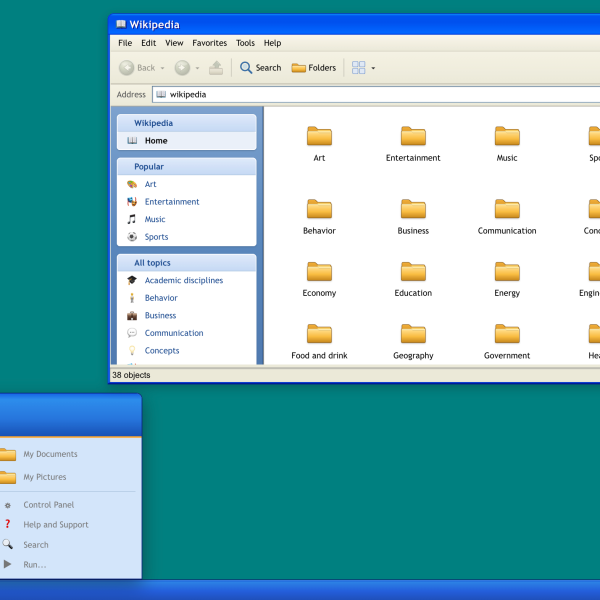Click the briefcase Business sidebar icon
The height and width of the screenshot is (600, 600).
pyautogui.click(x=132, y=316)
